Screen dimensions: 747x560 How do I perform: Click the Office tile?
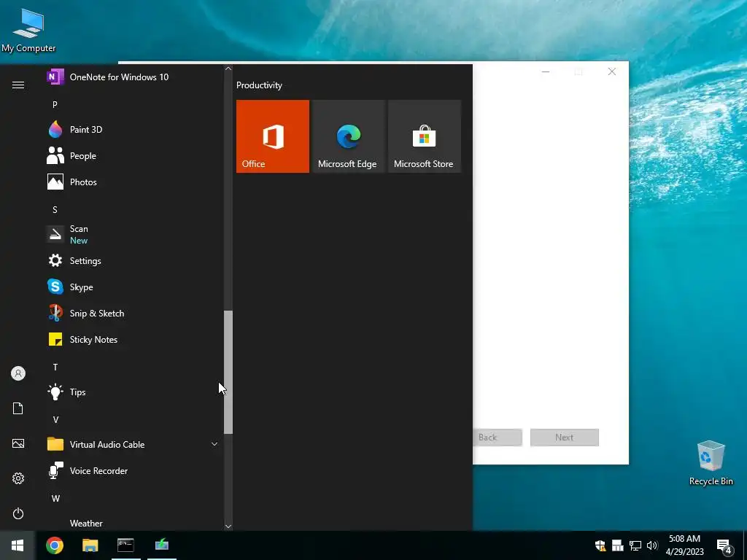[273, 136]
